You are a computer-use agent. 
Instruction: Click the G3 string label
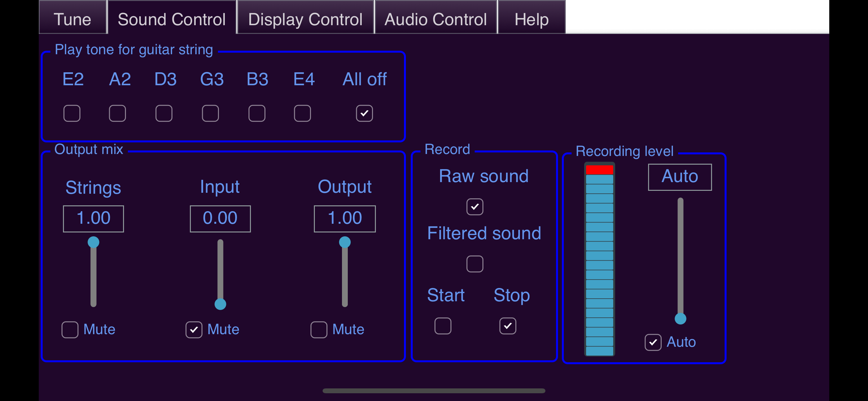(212, 79)
